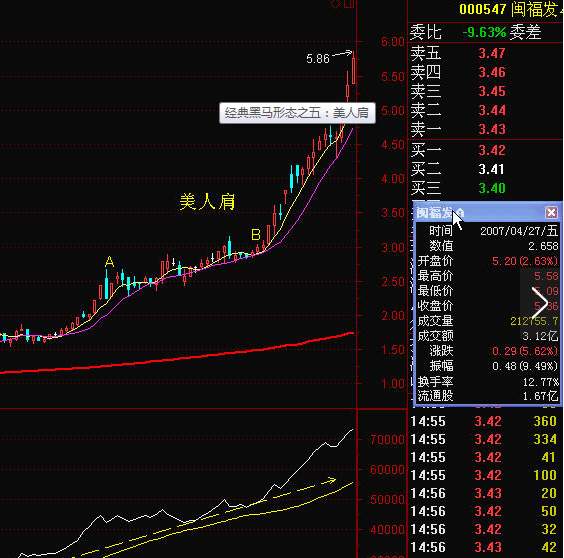The width and height of the screenshot is (564, 558).
Task: Select the 14:56 trade with volume 20
Action: pyautogui.click(x=484, y=493)
